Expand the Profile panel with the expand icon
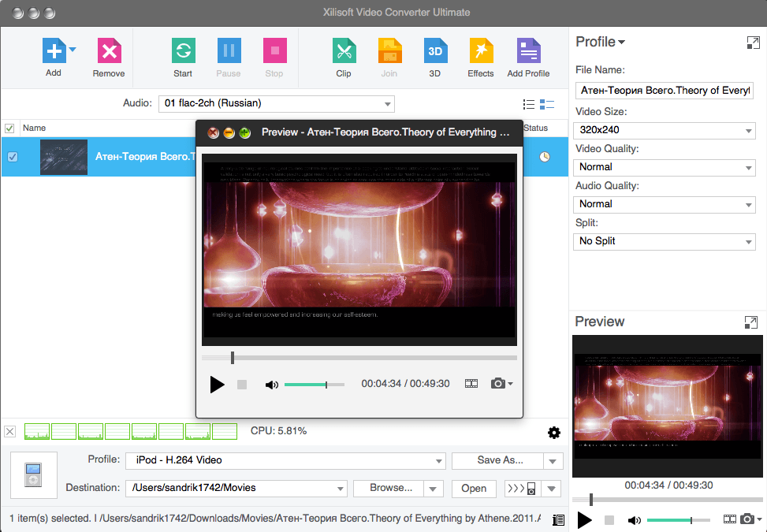The width and height of the screenshot is (767, 532). point(754,43)
